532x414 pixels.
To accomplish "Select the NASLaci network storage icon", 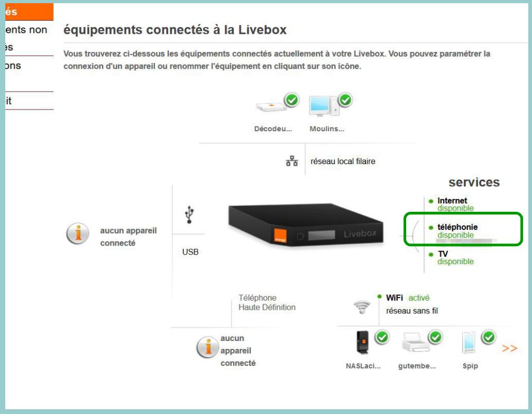I will click(x=362, y=343).
